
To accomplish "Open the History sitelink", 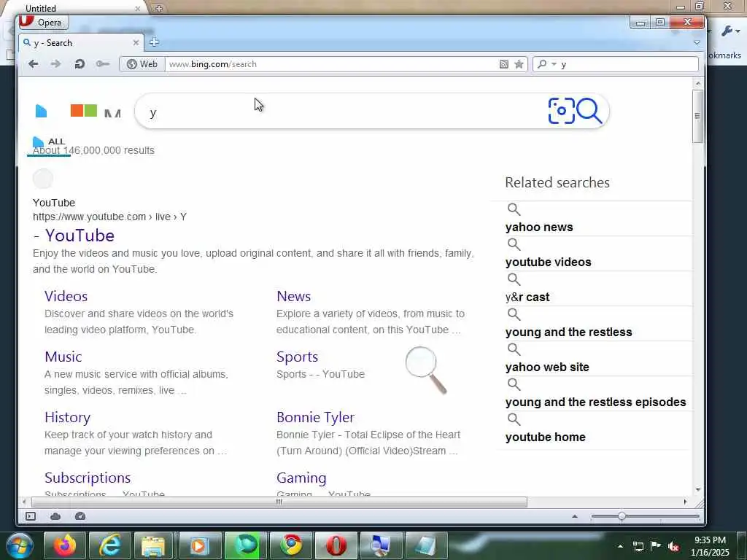I will click(68, 417).
